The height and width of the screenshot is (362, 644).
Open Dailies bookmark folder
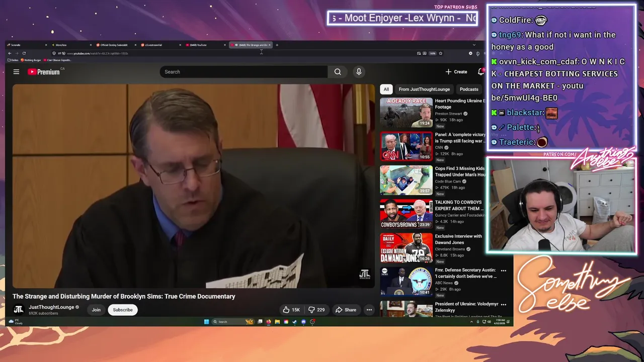click(13, 60)
